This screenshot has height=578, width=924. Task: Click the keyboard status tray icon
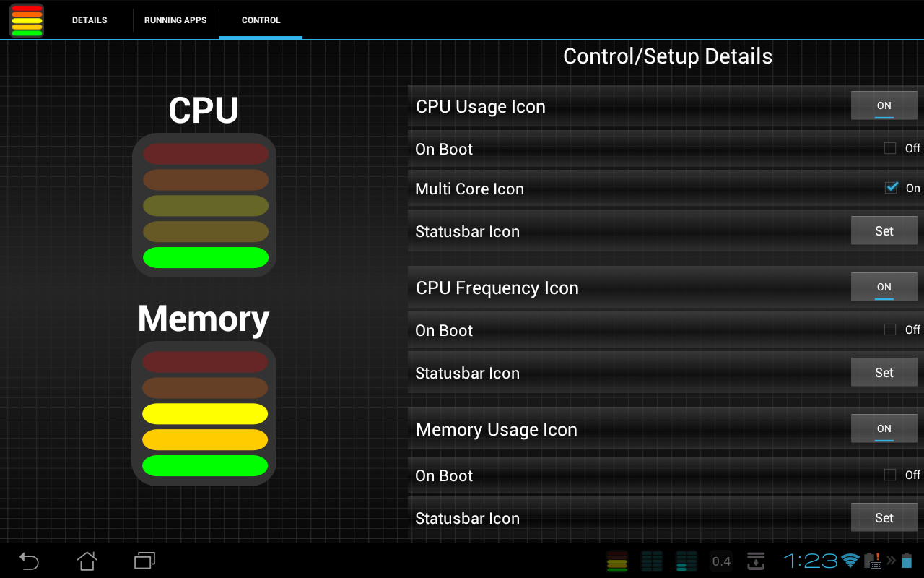[874, 563]
